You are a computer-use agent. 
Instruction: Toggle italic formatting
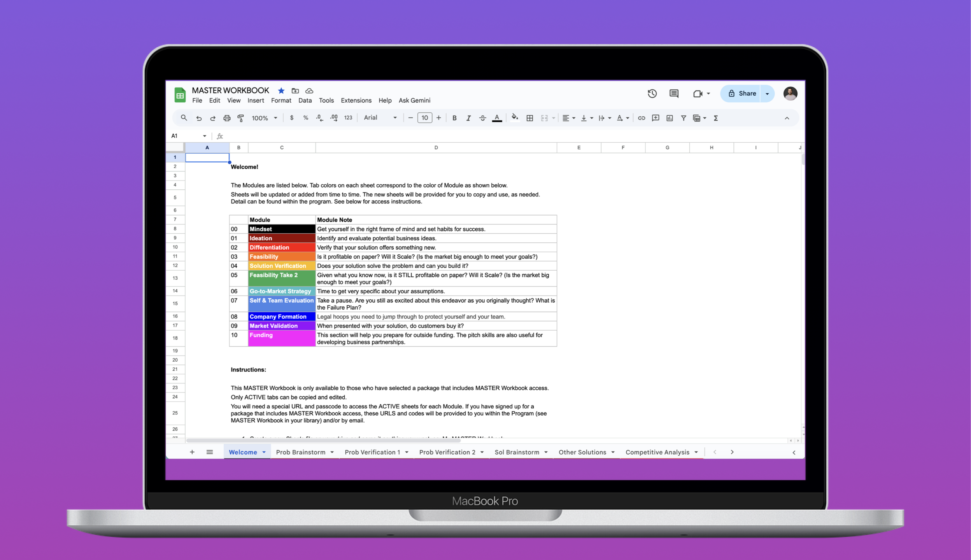[468, 118]
